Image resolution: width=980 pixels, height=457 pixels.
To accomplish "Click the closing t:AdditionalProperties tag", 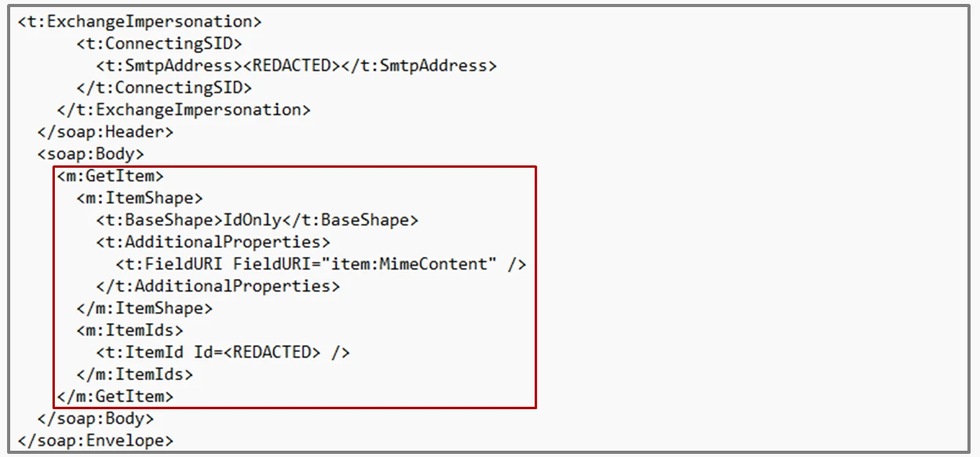I will pos(218,286).
